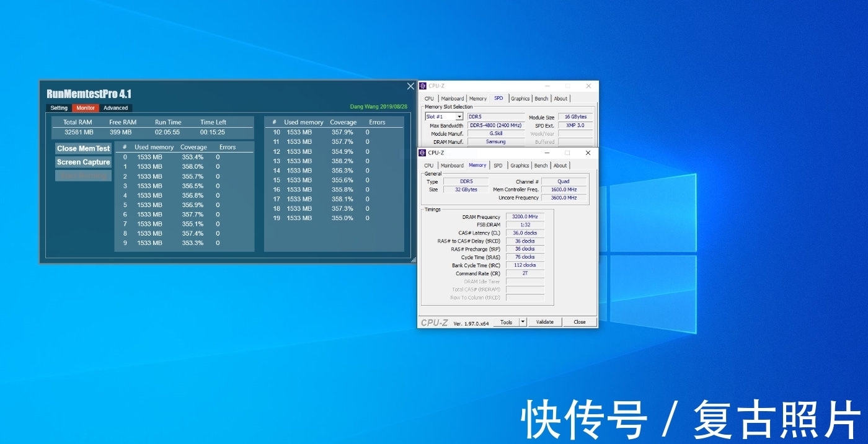Viewport: 868px width, 444px height.
Task: Open Graphics tab in front CPU-Z window
Action: click(520, 166)
